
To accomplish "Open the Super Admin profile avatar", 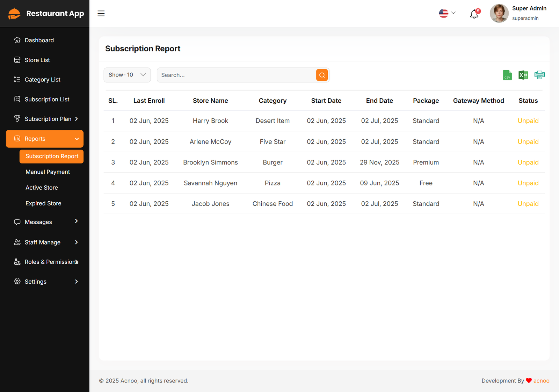I will click(499, 14).
